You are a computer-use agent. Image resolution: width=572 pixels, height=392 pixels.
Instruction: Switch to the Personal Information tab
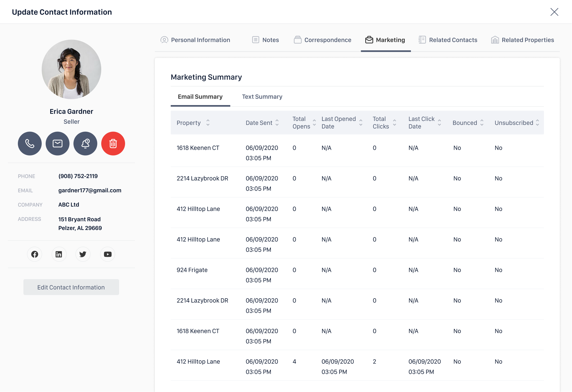coord(195,40)
